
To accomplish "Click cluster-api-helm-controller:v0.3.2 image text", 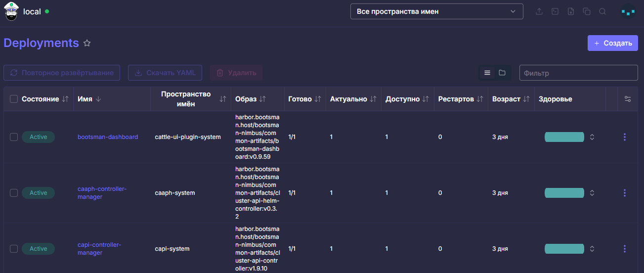I will pos(258,193).
